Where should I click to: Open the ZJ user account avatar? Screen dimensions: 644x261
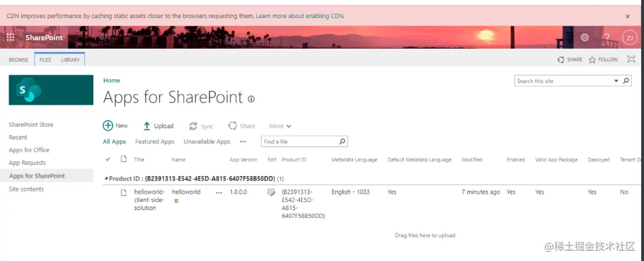tap(629, 37)
